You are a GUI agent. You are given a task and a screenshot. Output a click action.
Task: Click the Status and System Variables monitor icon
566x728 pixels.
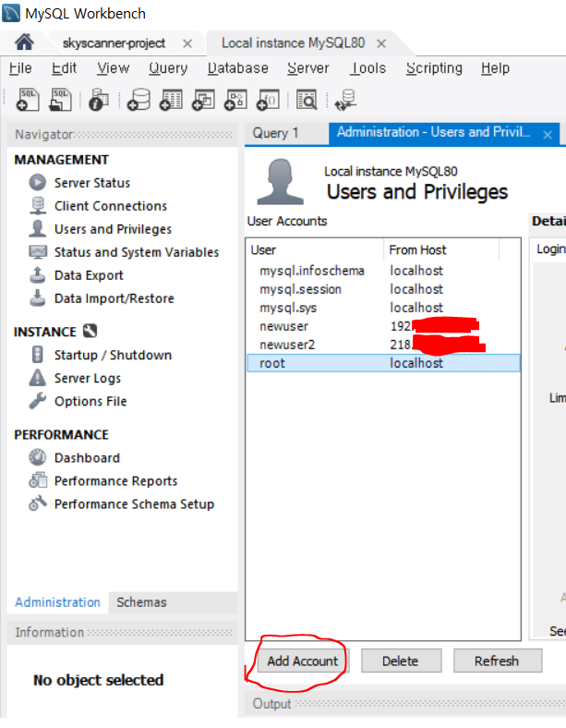click(38, 251)
